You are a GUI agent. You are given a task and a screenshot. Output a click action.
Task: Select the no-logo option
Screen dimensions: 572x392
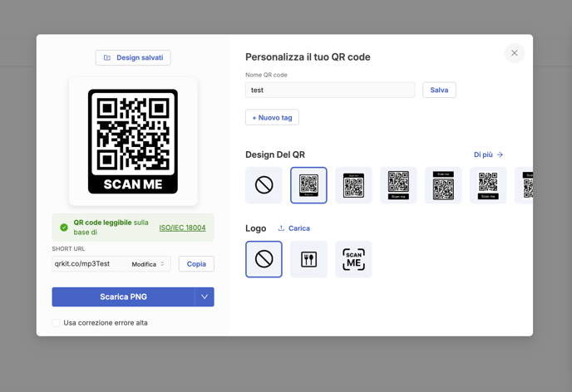coord(264,259)
